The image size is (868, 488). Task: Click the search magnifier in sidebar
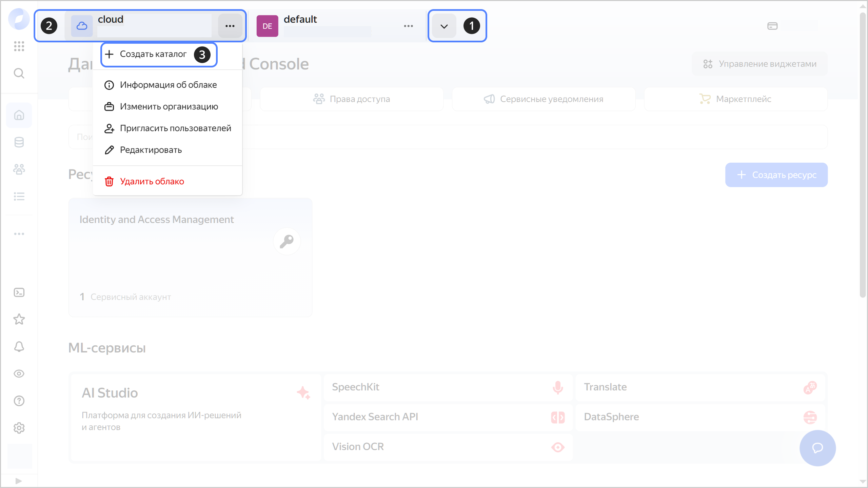tap(19, 73)
